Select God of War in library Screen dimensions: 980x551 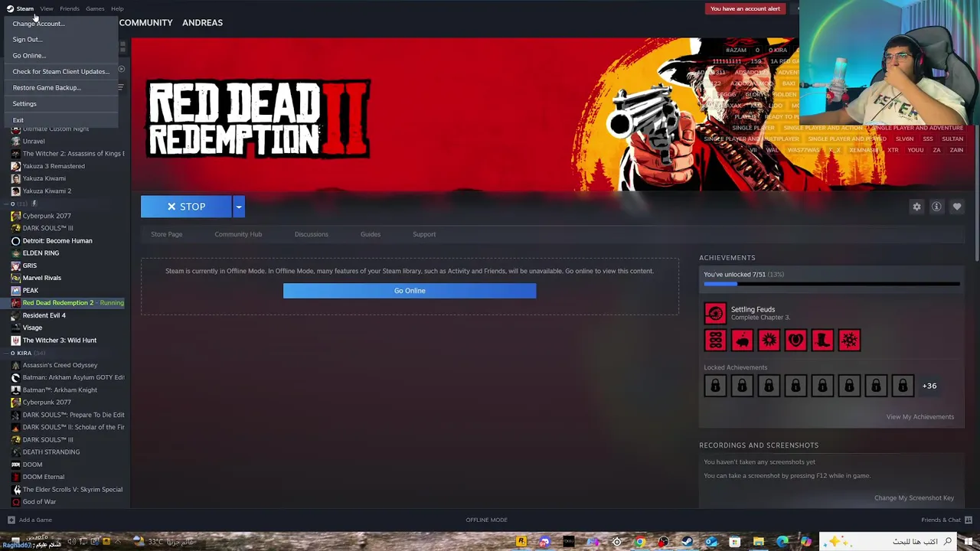tap(39, 502)
